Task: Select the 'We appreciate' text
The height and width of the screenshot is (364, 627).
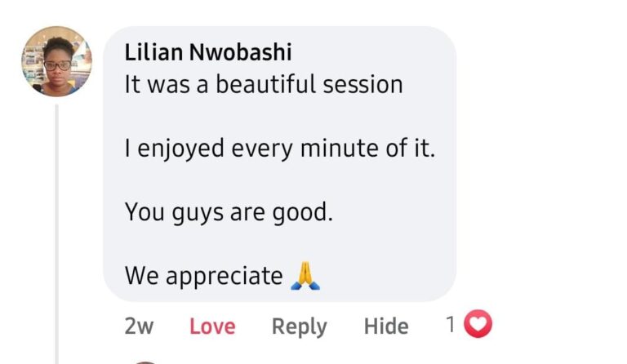Action: coord(204,276)
